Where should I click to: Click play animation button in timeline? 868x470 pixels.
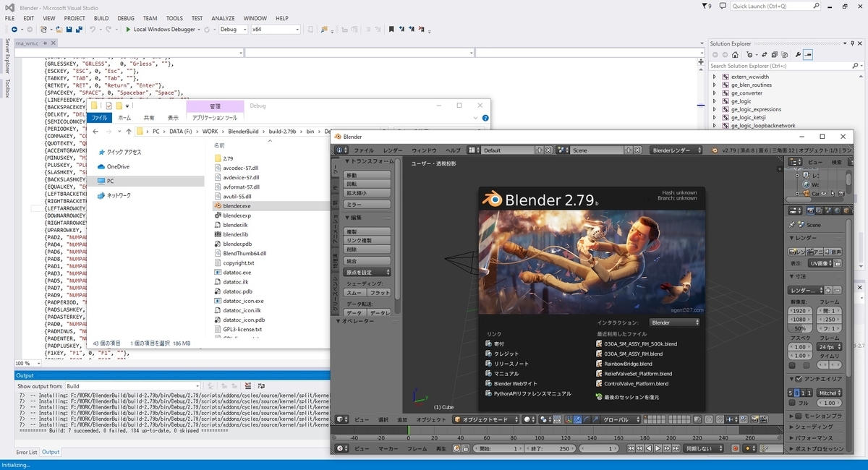click(658, 448)
